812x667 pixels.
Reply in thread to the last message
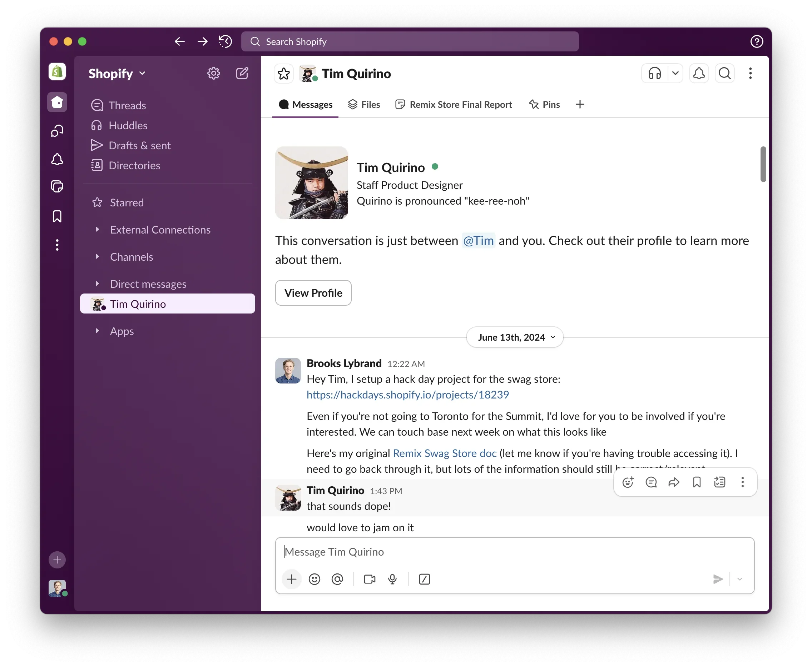coord(650,482)
